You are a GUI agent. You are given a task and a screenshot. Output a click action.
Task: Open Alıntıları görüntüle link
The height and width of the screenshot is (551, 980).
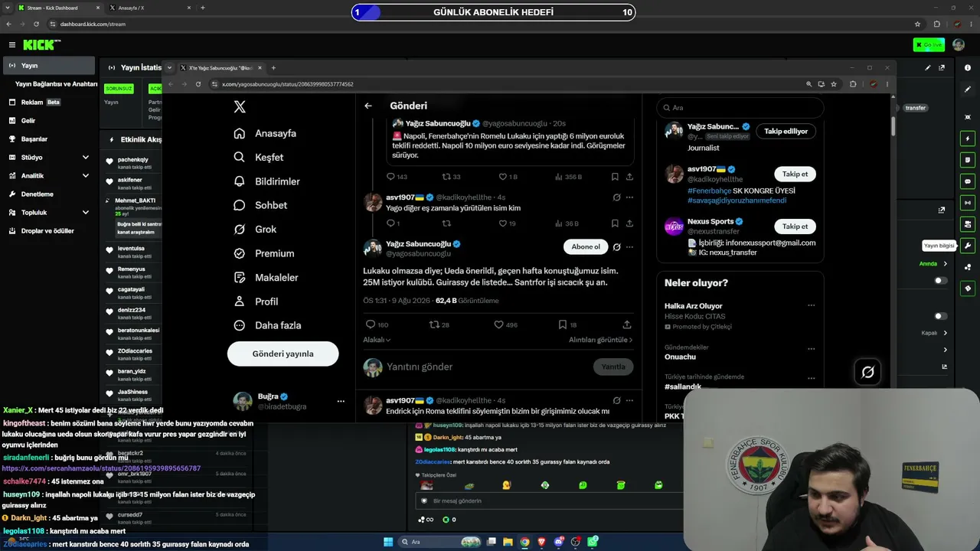[x=601, y=340]
